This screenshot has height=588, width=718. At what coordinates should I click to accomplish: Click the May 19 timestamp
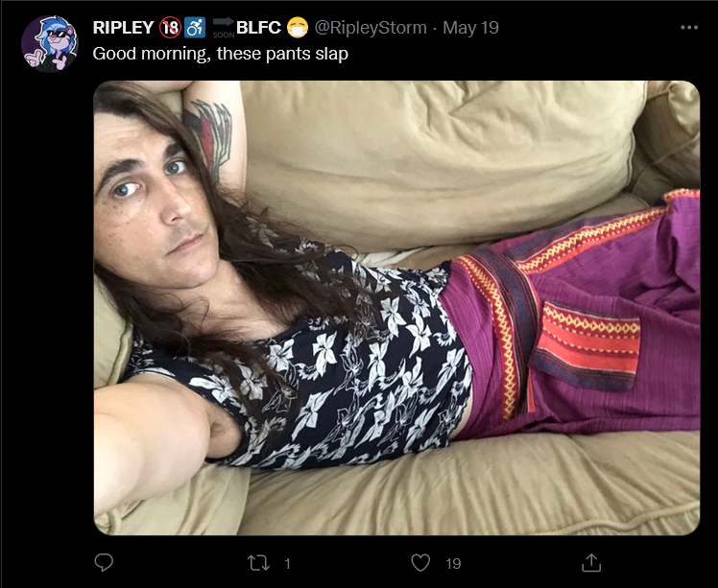click(470, 28)
